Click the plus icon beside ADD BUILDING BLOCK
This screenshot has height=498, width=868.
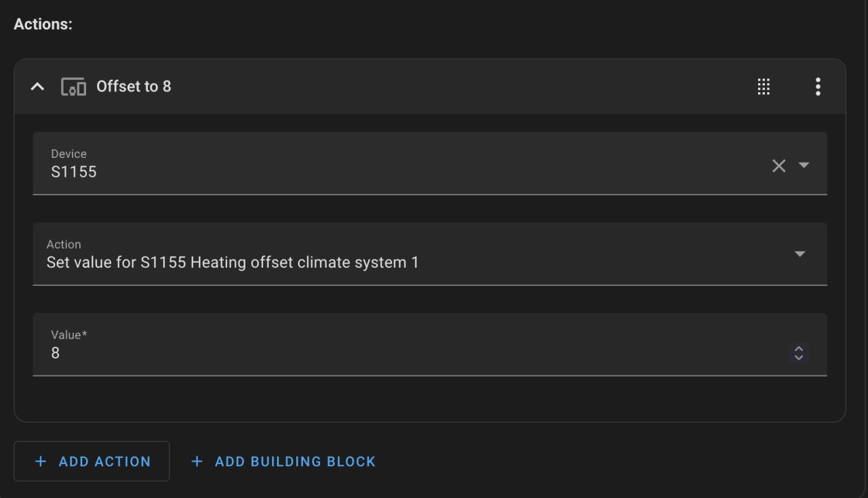(x=197, y=461)
